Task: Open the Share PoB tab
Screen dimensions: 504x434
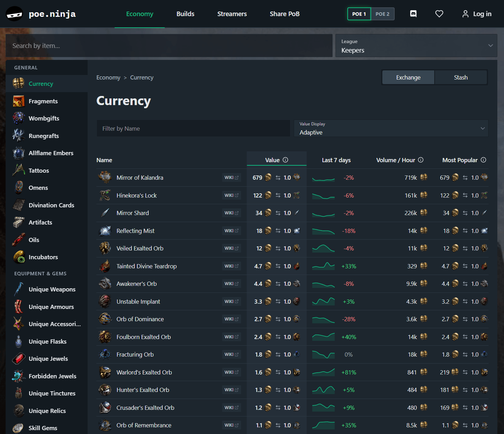Action: (285, 14)
